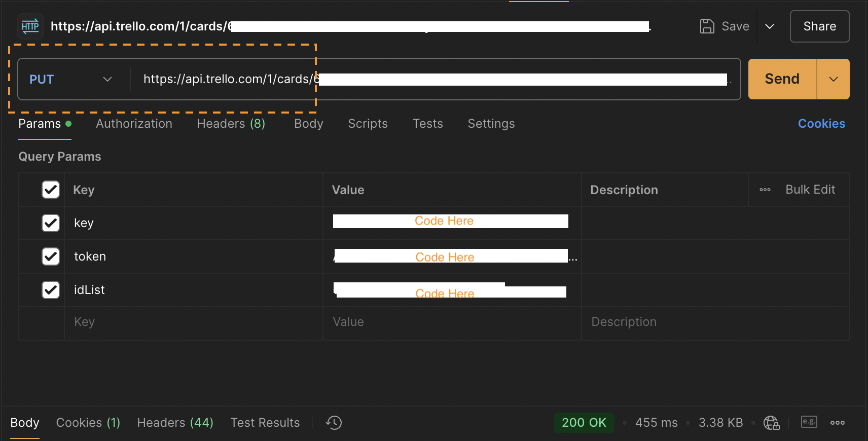Click the 3.38 KB response size

coord(720,423)
